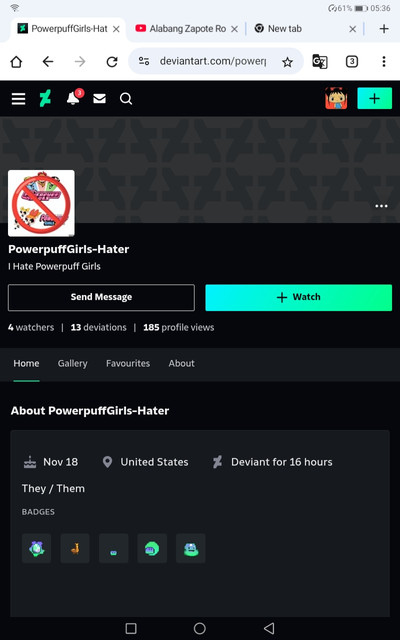Open the notifications bell

73,98
